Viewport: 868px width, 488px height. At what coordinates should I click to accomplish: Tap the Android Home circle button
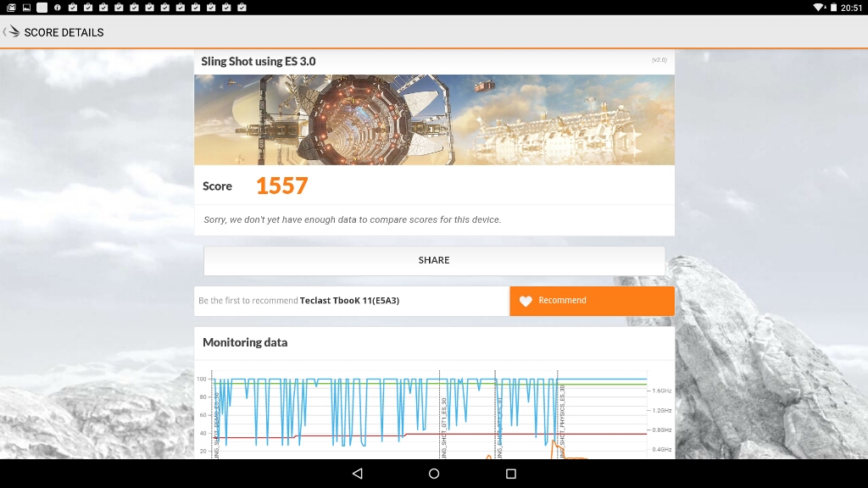(x=434, y=474)
